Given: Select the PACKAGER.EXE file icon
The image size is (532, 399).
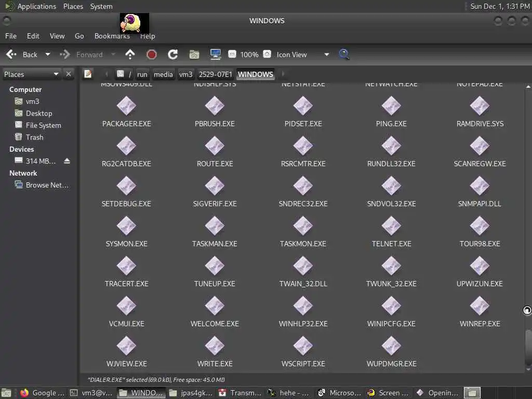Looking at the screenshot, I should [127, 106].
